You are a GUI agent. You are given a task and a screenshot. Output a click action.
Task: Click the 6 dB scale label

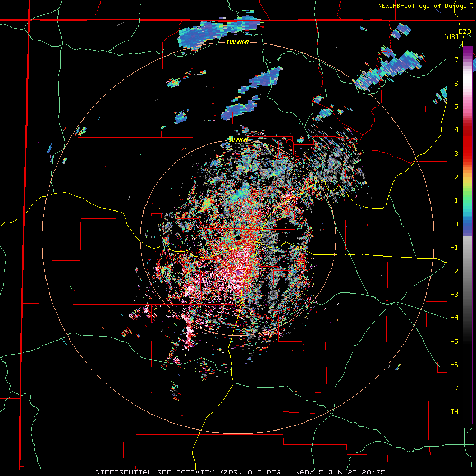click(x=456, y=83)
